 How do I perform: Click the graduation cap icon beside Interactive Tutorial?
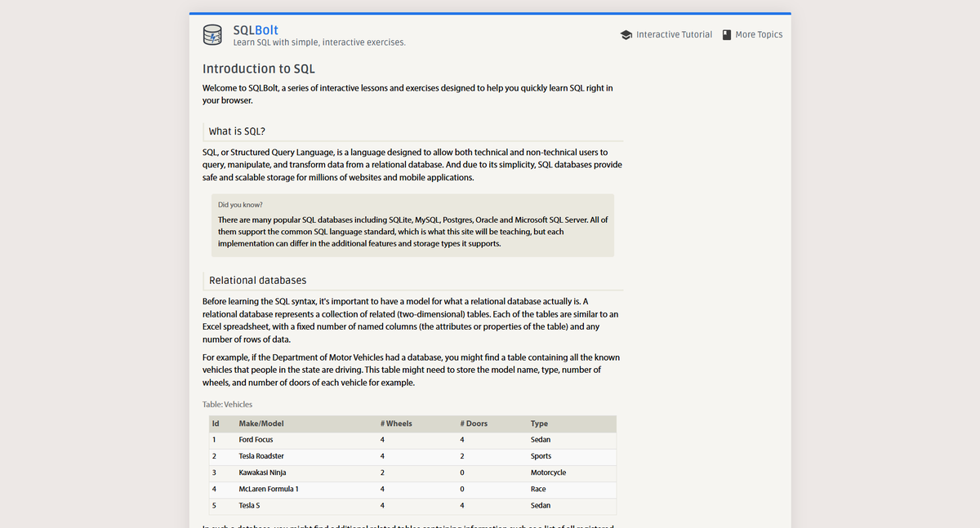tap(626, 35)
